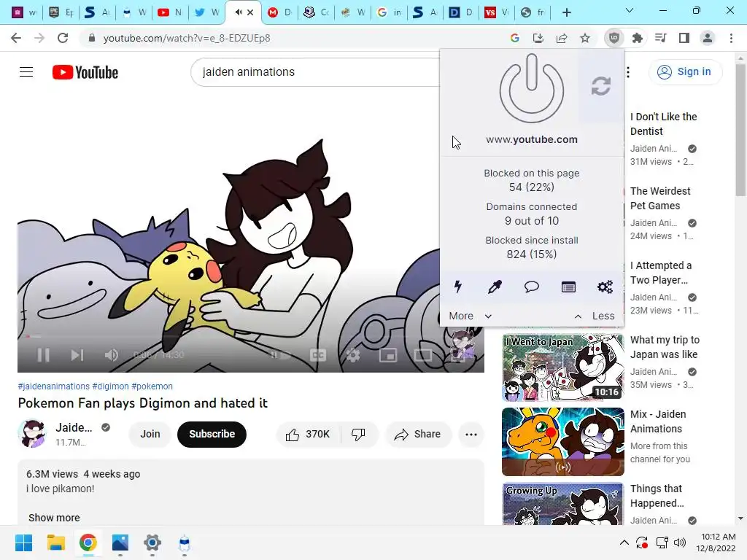This screenshot has width=747, height=560.
Task: Click uBlock Origin extension toolbar icon
Action: [x=614, y=38]
